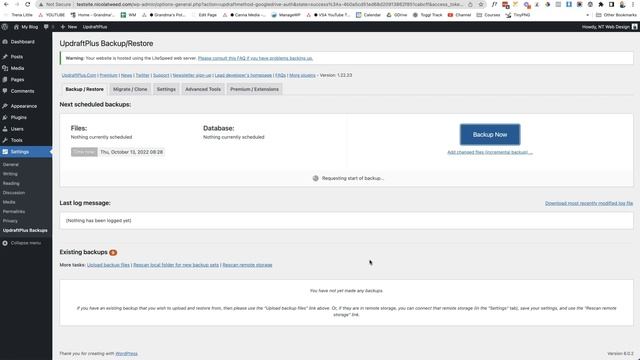Switch to the UpdraftPlus Settings tab
Image resolution: width=640 pixels, height=360 pixels.
166,89
